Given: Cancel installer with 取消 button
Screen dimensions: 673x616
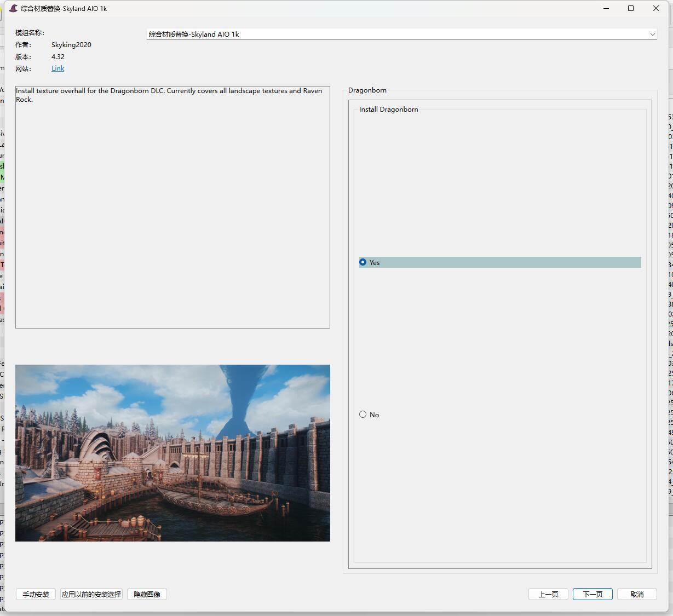Looking at the screenshot, I should click(637, 594).
